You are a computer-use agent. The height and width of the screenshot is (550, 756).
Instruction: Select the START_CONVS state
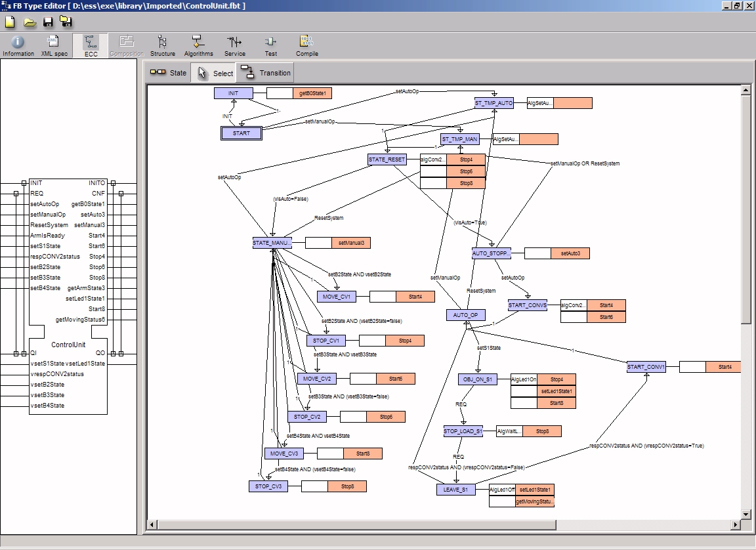(528, 305)
